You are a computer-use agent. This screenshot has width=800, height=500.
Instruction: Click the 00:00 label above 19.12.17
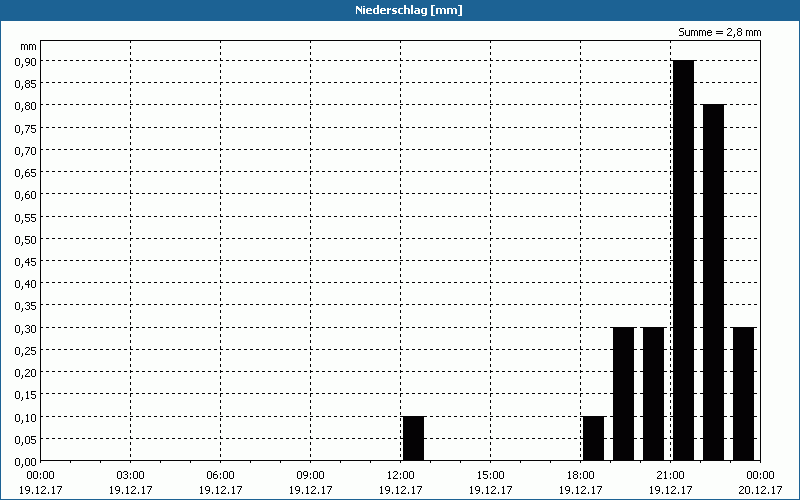(40, 476)
